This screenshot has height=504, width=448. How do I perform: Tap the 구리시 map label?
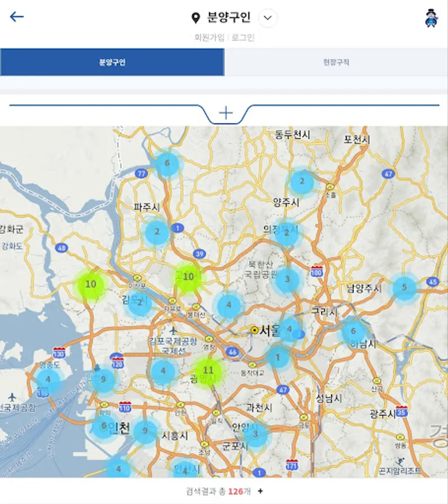tap(324, 311)
